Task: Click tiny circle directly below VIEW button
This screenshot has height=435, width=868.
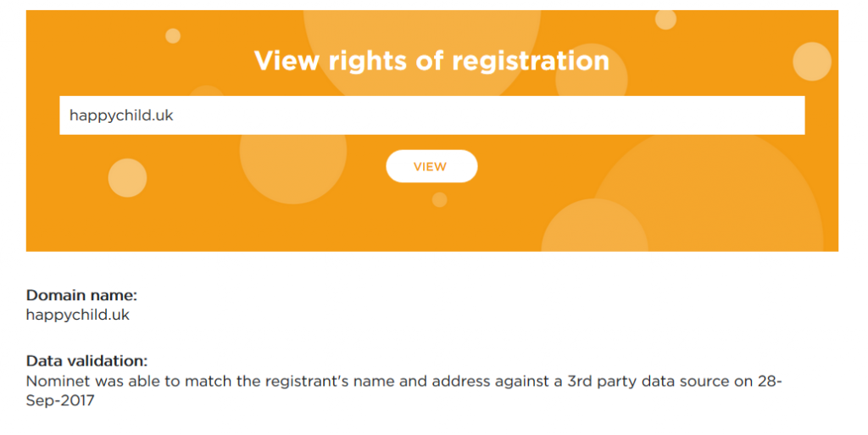Action: 439,200
